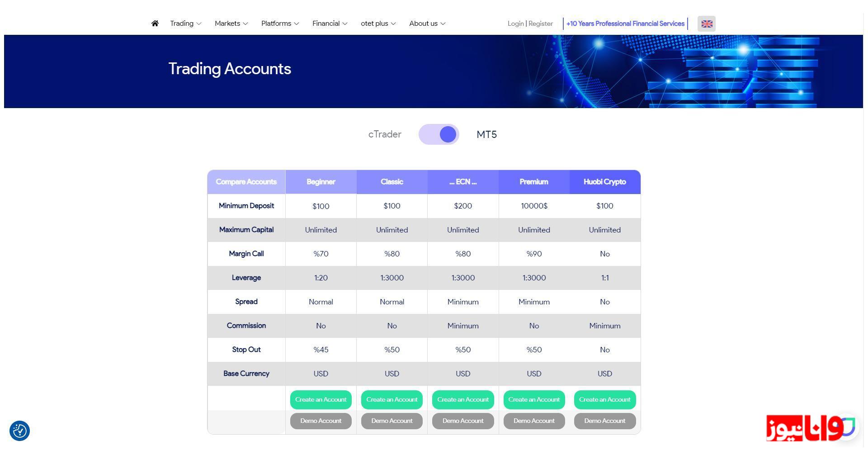Click the ECN Minimum commission cell
Viewport: 868px width, 460px height.
click(463, 326)
